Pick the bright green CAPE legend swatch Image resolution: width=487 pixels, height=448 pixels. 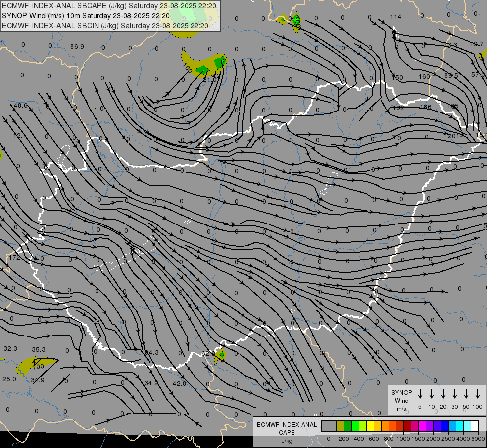click(x=355, y=426)
